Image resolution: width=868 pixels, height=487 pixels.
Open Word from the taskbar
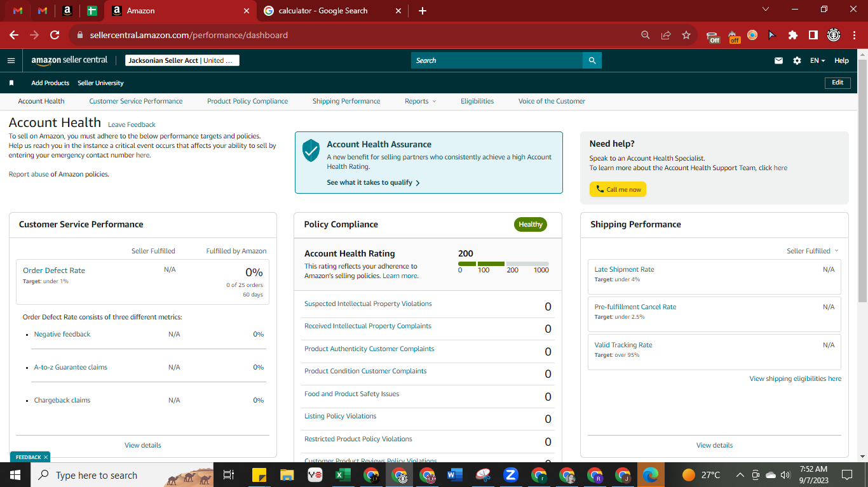[454, 475]
